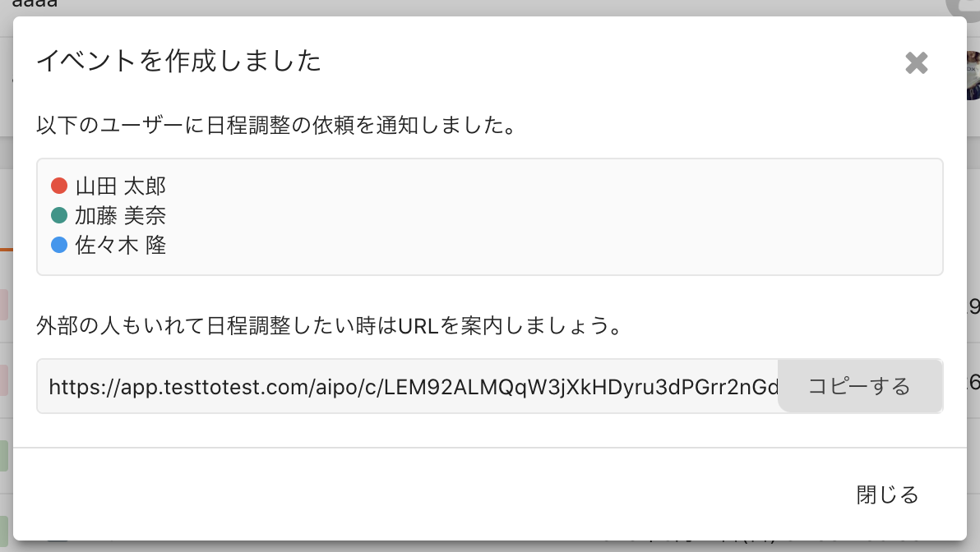Click the profile avatar behind the dialog

pos(973,75)
